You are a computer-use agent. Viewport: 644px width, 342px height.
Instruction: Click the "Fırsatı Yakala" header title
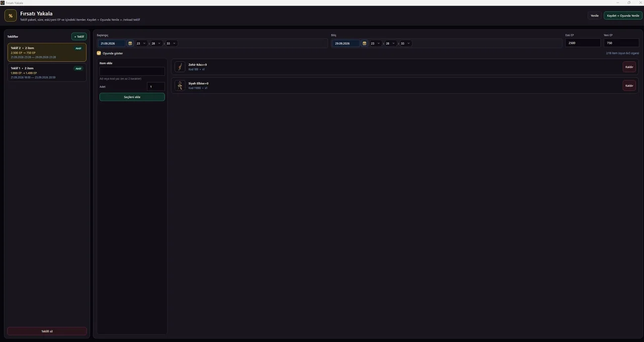click(x=36, y=14)
